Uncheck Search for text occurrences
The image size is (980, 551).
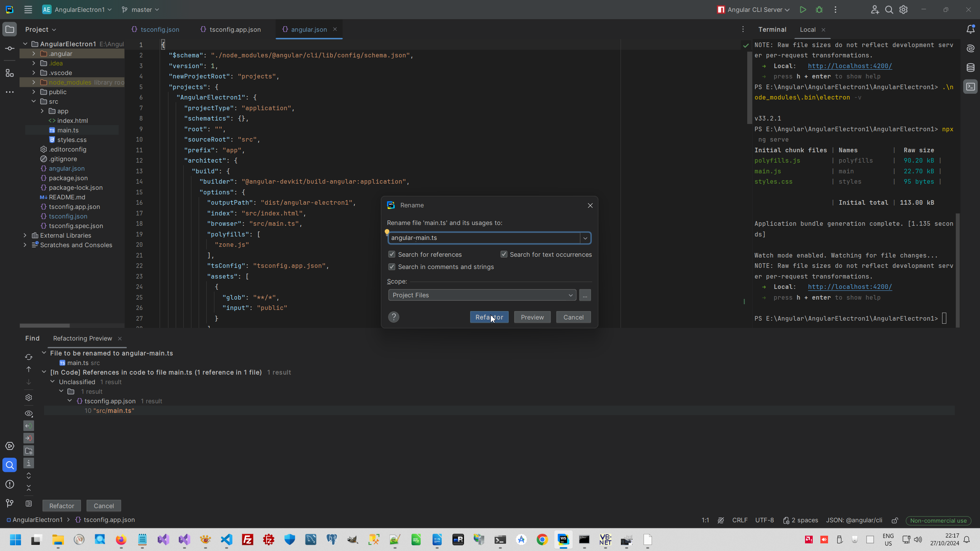click(504, 254)
